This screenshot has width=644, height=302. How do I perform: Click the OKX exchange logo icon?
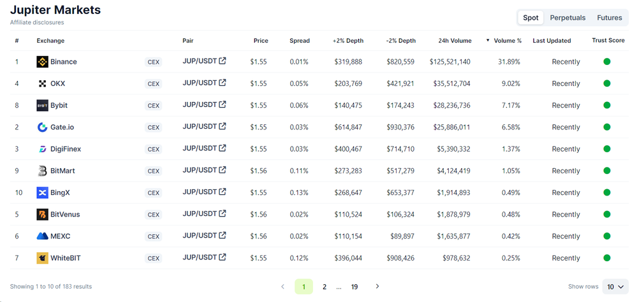tap(42, 83)
